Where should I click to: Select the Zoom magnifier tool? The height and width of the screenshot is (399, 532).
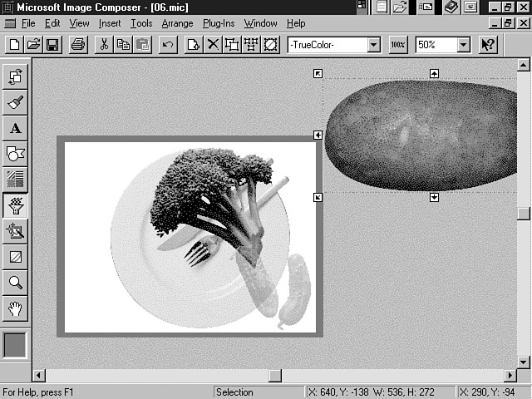click(x=16, y=283)
